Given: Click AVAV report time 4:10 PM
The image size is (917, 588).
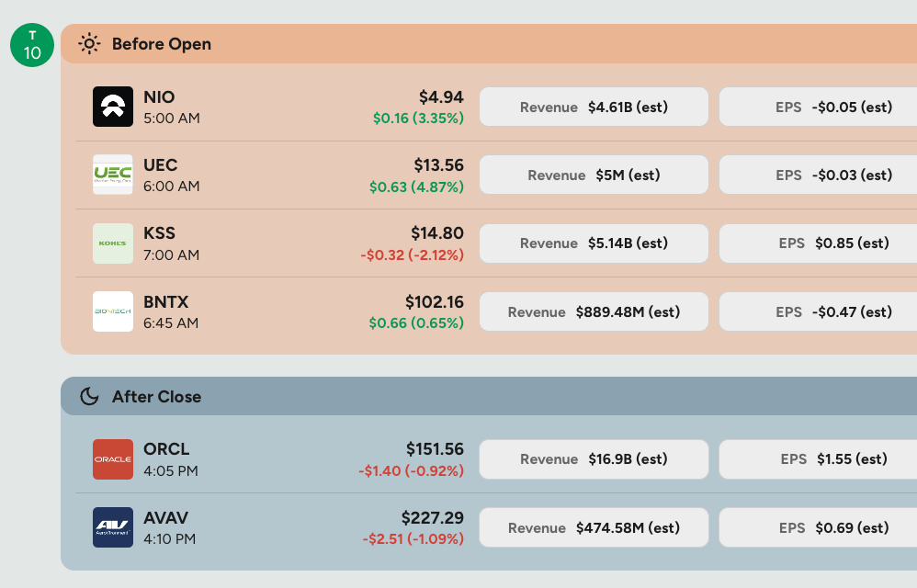Looking at the screenshot, I should [x=170, y=538].
